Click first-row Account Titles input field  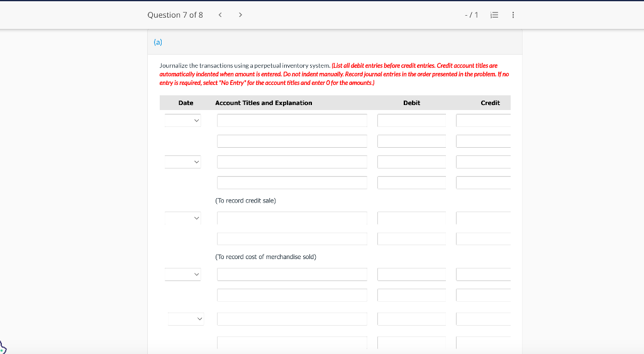click(x=292, y=120)
